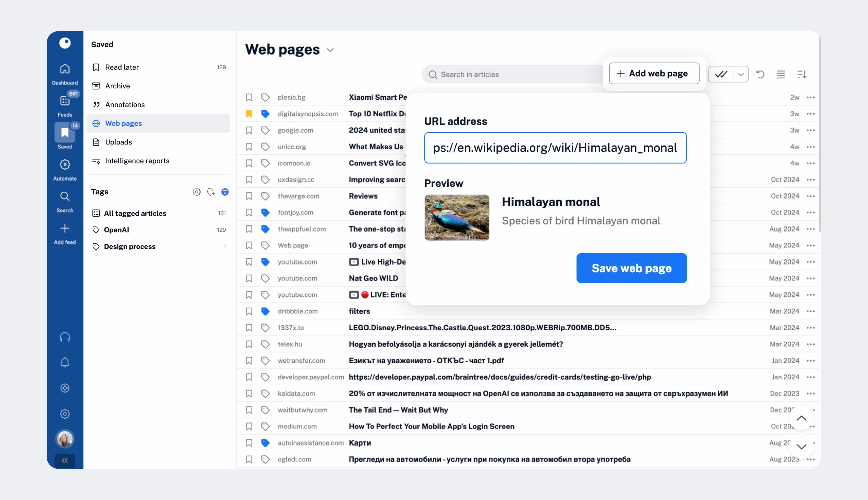The width and height of the screenshot is (868, 500).
Task: Open more options for wetransfer.com row
Action: point(811,360)
